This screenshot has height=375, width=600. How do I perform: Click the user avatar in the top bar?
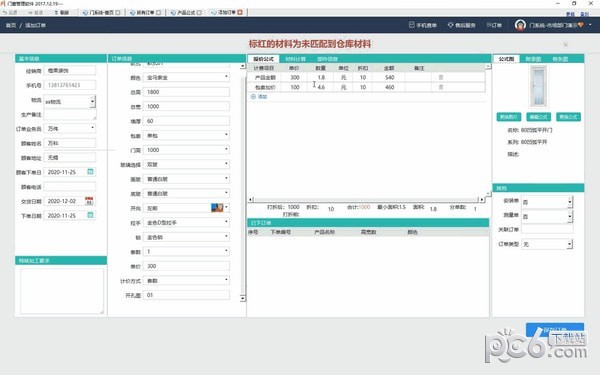point(520,25)
